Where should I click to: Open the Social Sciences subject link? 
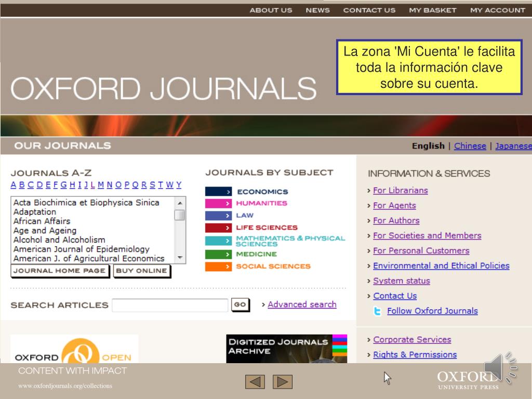pyautogui.click(x=273, y=267)
